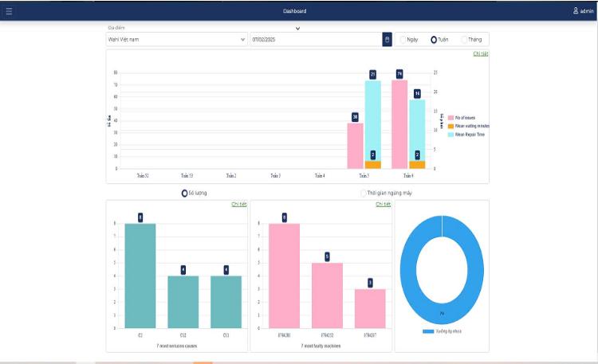598x364 pixels.
Task: Select the 'Tuần' radio button
Action: (434, 40)
